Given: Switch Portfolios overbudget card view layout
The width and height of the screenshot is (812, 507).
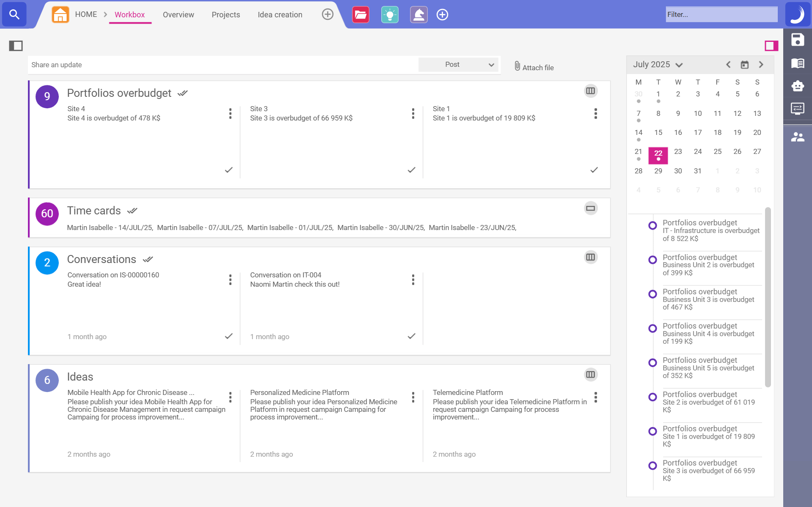Looking at the screenshot, I should pyautogui.click(x=591, y=91).
